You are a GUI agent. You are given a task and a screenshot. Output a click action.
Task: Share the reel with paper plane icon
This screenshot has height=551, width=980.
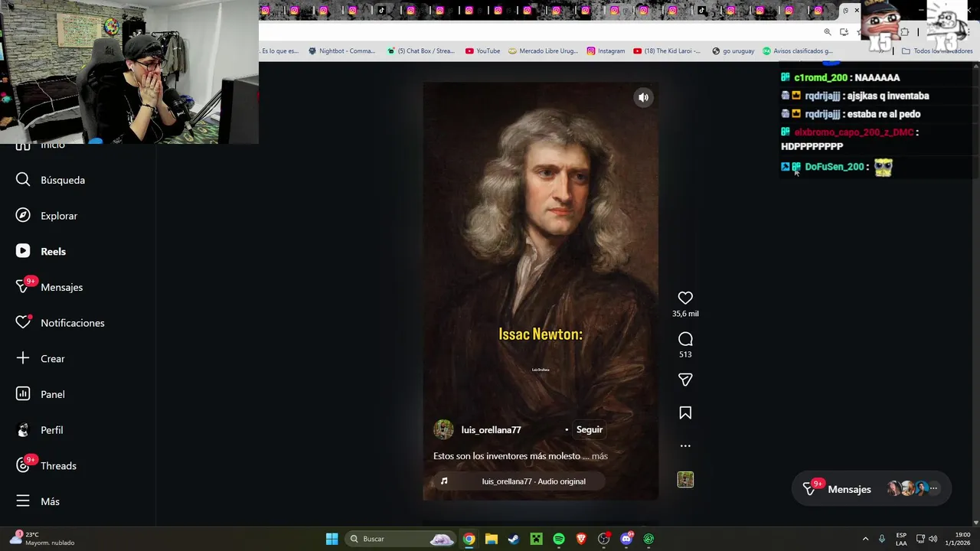[x=685, y=380]
